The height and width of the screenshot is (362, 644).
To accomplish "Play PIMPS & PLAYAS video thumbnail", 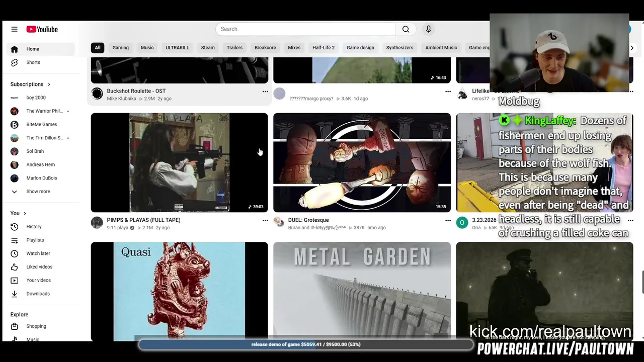I will tap(180, 162).
